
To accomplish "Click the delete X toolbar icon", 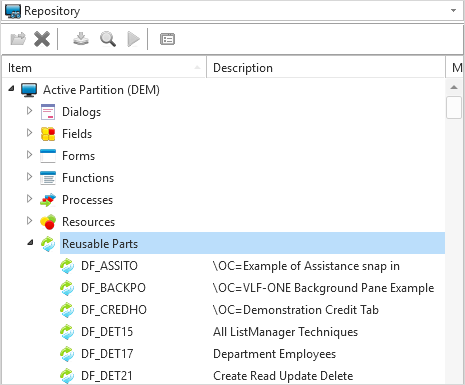I will [42, 39].
